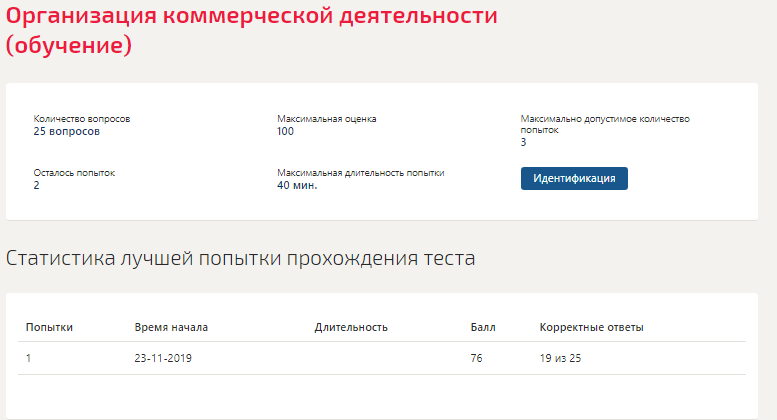Click the Время начала column header
Image resolution: width=777 pixels, height=420 pixels.
click(171, 327)
